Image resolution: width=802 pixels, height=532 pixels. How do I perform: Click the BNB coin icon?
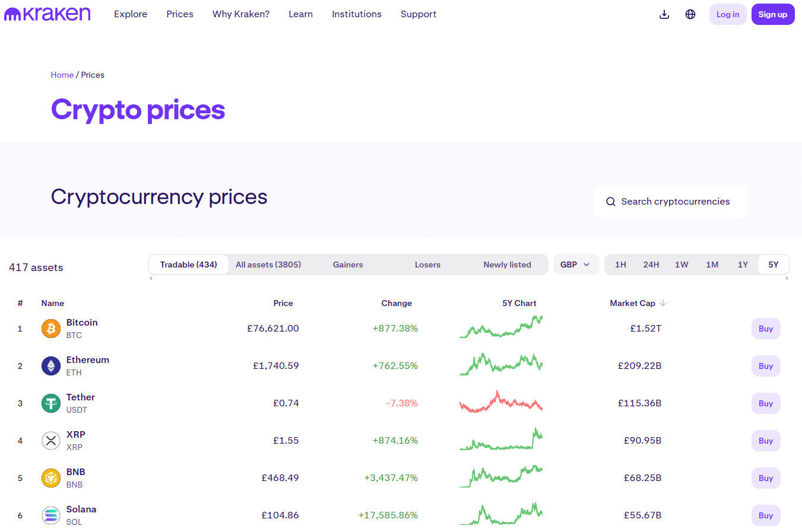[51, 478]
